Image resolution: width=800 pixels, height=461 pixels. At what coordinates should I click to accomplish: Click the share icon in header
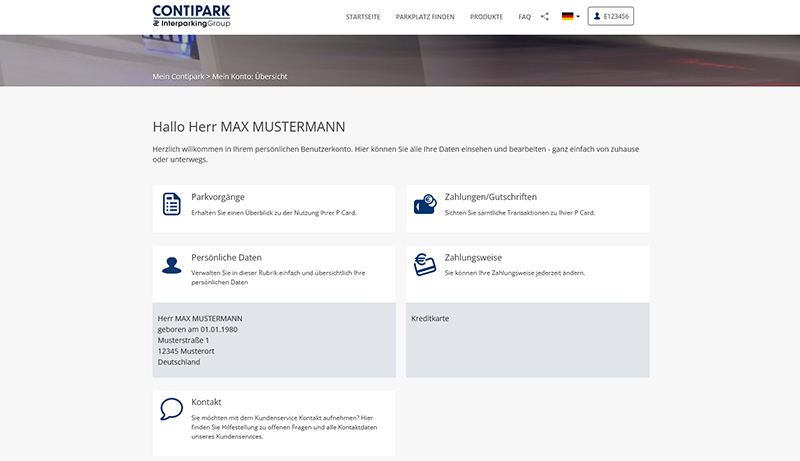click(545, 17)
